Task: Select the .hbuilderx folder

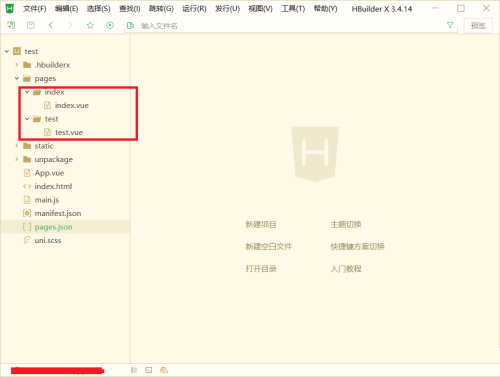Action: point(52,65)
